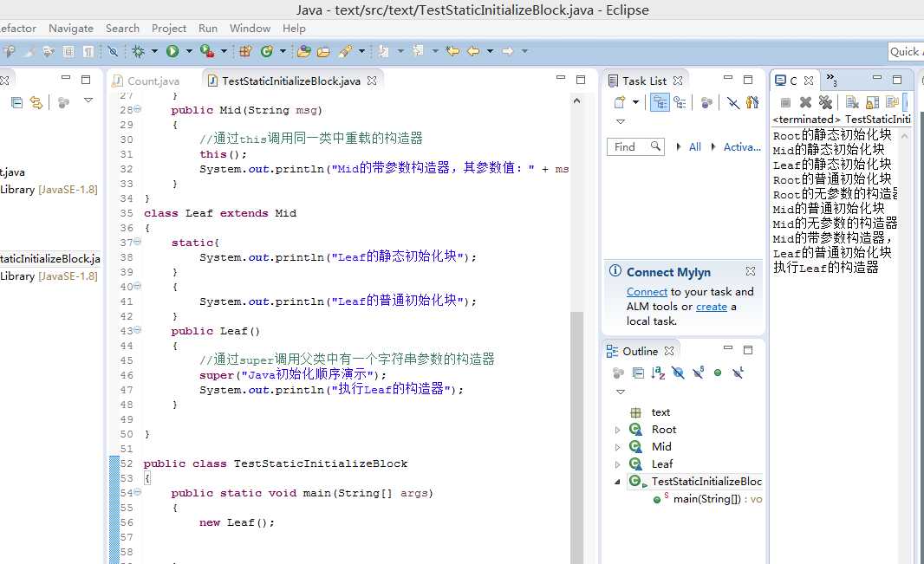Close the TestStaticInitializeBlock.java editor tab
The image size is (924, 564).
[x=372, y=81]
